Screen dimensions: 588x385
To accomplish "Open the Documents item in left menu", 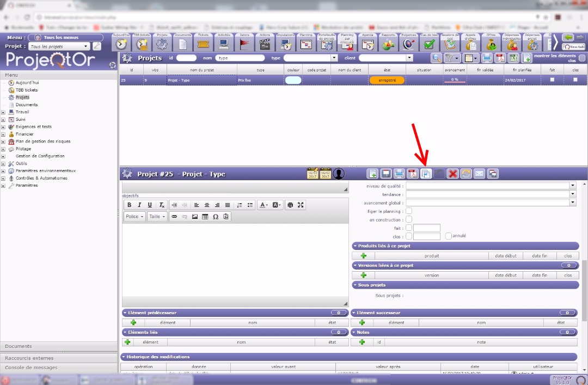I will click(x=26, y=105).
